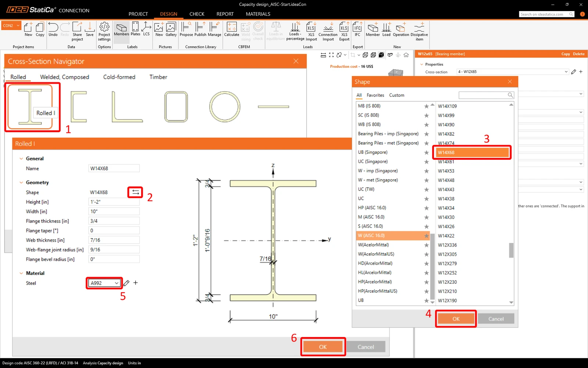Select the Welded, Composed tab
This screenshot has width=588, height=368.
65,77
